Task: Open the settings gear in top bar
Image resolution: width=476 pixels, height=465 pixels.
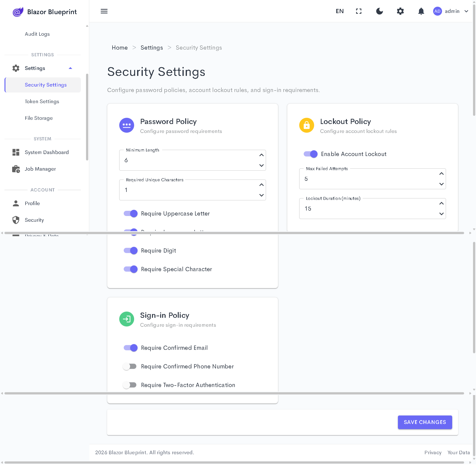Action: tap(400, 11)
